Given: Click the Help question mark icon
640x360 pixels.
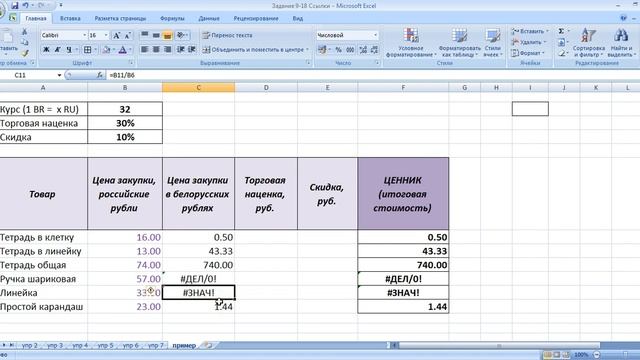Looking at the screenshot, I should (x=623, y=18).
